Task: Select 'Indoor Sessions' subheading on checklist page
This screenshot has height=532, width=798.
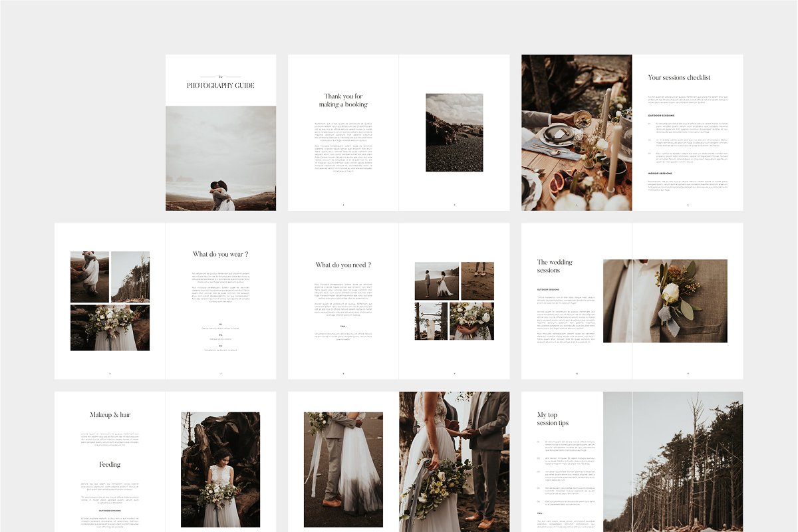Action: [660, 173]
